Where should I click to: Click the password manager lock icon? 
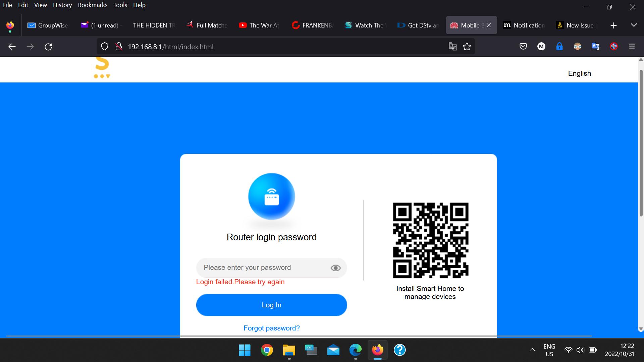[560, 46]
